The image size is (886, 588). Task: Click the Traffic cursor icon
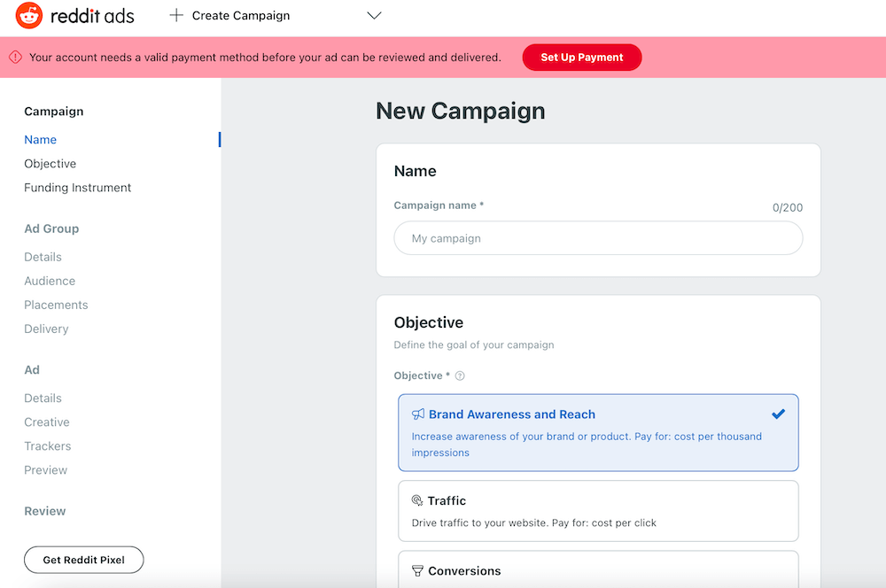[x=417, y=500]
